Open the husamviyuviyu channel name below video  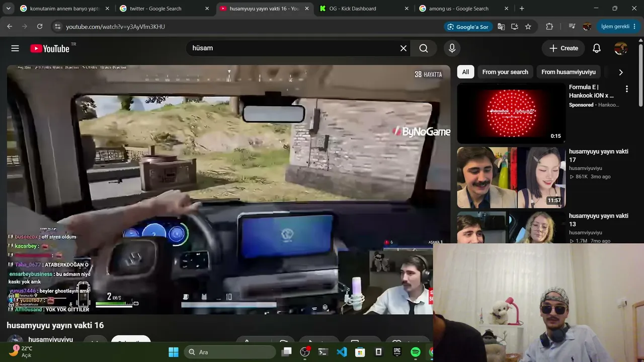pos(51,340)
